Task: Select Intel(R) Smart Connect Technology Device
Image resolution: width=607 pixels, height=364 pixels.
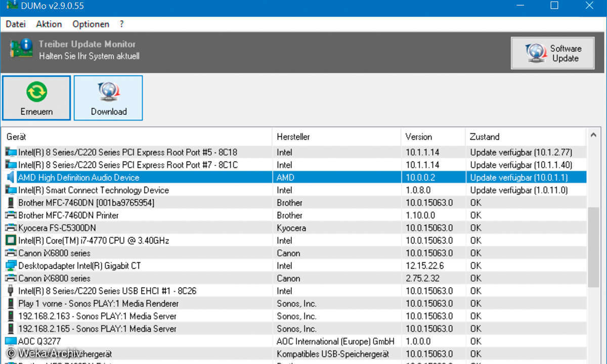Action: [94, 190]
